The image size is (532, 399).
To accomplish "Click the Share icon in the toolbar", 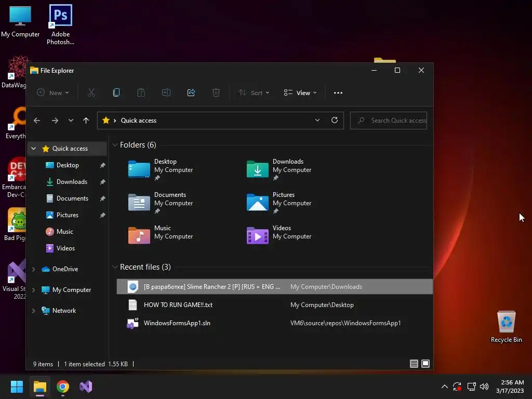I will (x=191, y=92).
